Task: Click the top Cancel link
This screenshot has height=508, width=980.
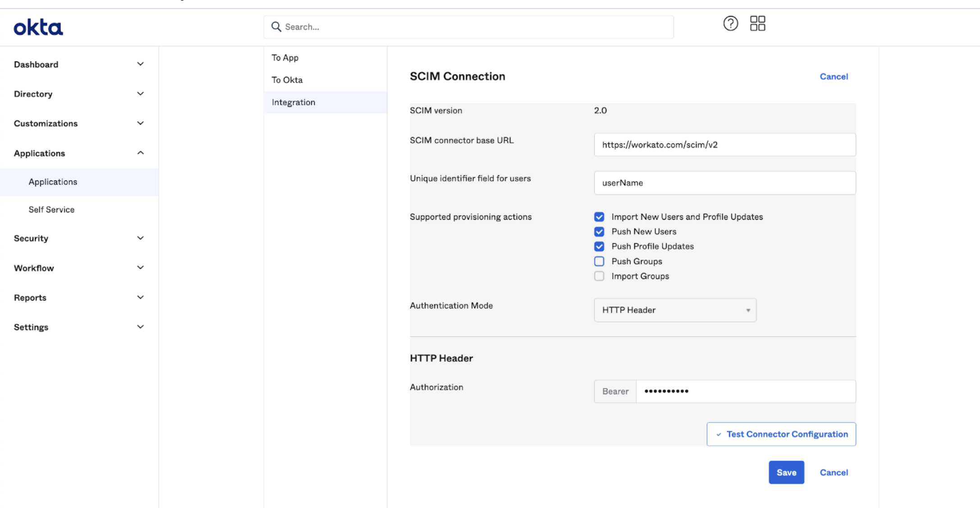Action: [x=833, y=77]
